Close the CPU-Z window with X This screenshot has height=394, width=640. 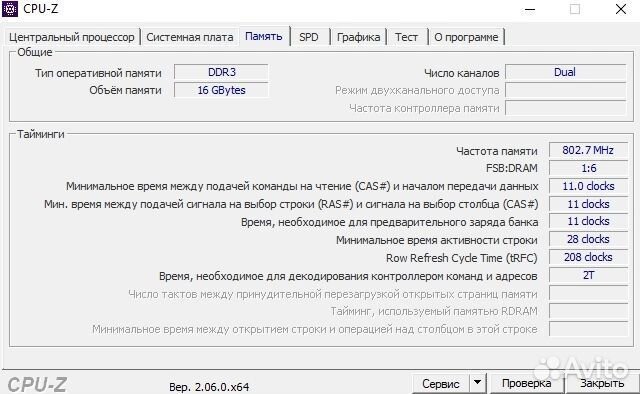tap(621, 9)
